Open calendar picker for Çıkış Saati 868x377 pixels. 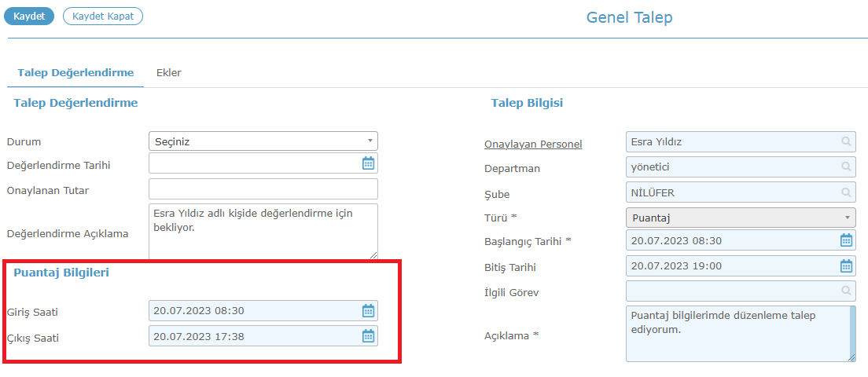coord(368,335)
